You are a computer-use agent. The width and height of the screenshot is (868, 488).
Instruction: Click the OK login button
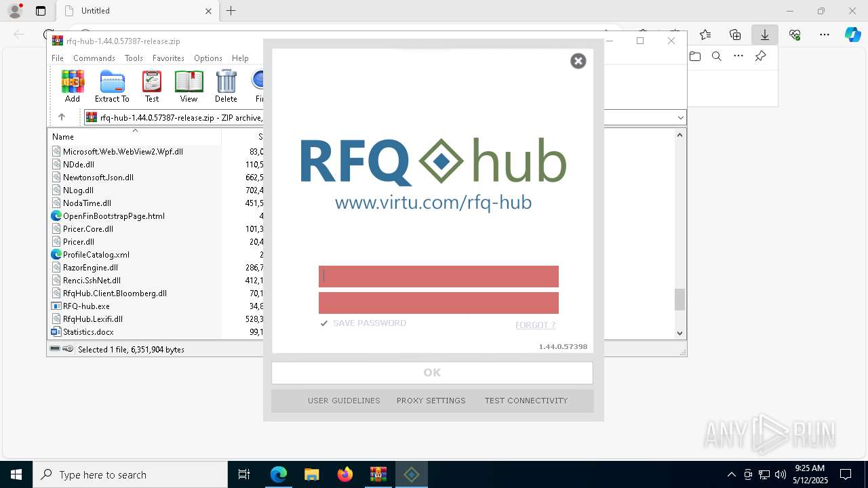432,372
